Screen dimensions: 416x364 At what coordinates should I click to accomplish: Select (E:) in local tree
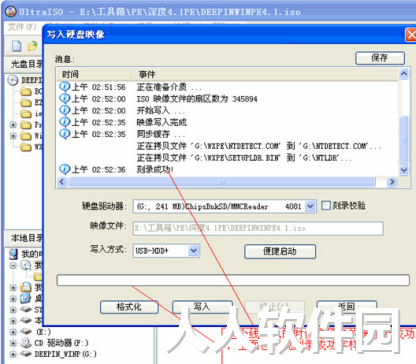pos(43,332)
